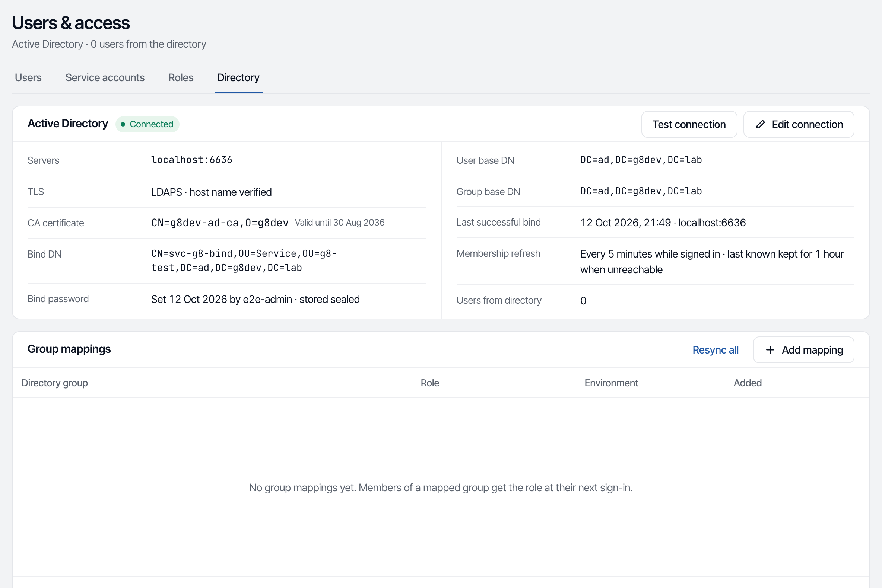Click the Resync all link
The height and width of the screenshot is (588, 882).
pyautogui.click(x=715, y=350)
